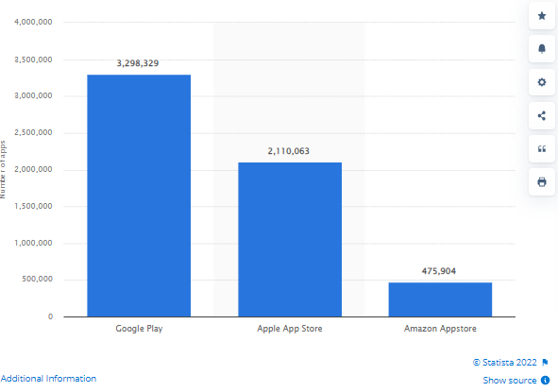The height and width of the screenshot is (392, 558).
Task: Click the quotation citation icon
Action: (x=542, y=149)
